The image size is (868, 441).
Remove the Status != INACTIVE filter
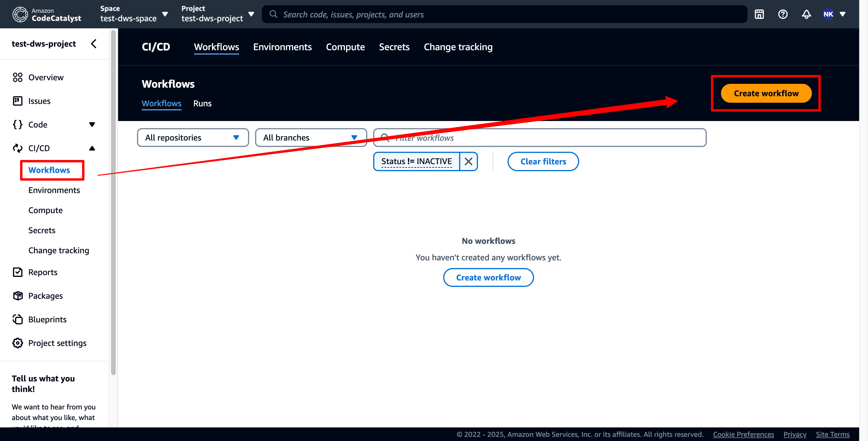pyautogui.click(x=468, y=161)
